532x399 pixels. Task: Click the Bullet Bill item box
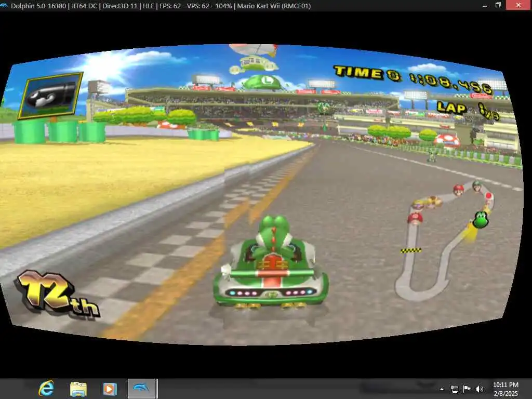tap(51, 96)
